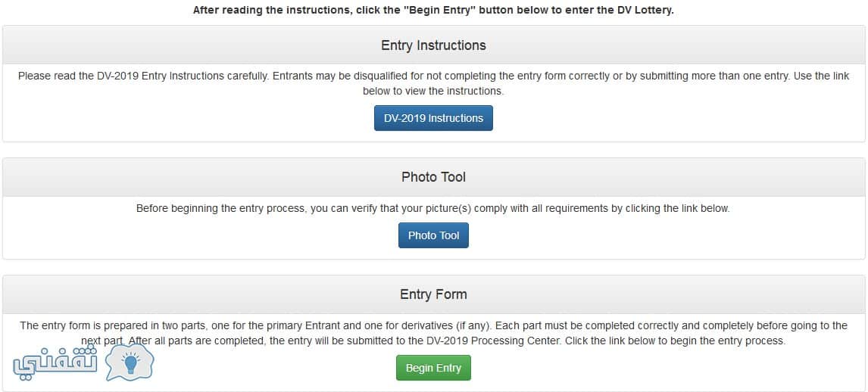Open the DV-2019 Instructions button
This screenshot has height=392, width=868.
(433, 118)
